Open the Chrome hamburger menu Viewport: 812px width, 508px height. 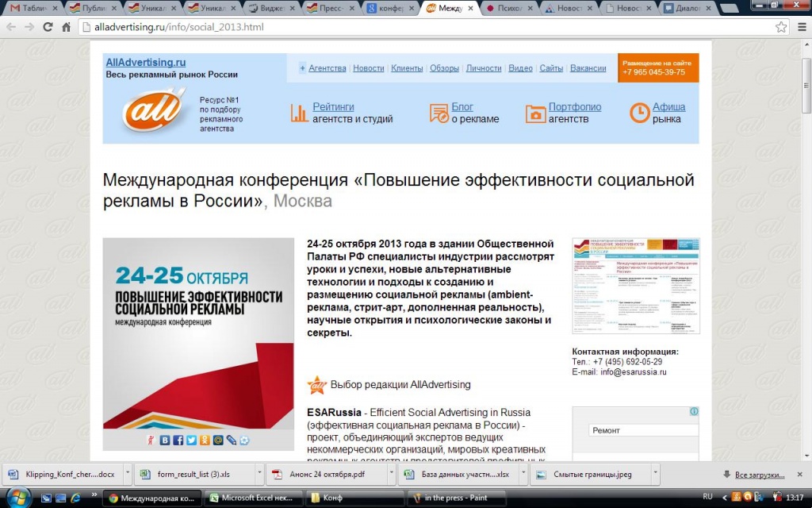[802, 27]
